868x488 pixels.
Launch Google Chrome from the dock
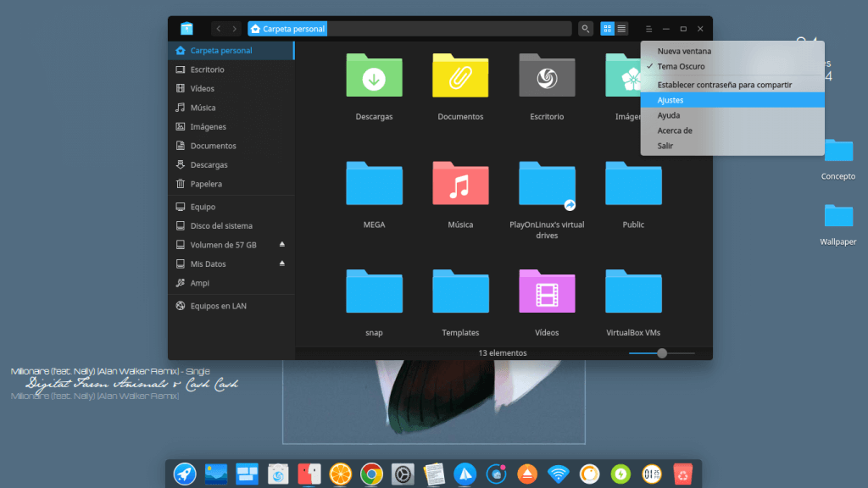[x=370, y=474]
